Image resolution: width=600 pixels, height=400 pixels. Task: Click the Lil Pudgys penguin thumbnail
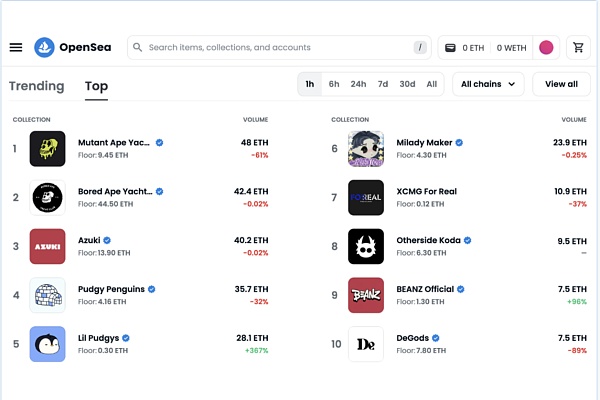(47, 344)
